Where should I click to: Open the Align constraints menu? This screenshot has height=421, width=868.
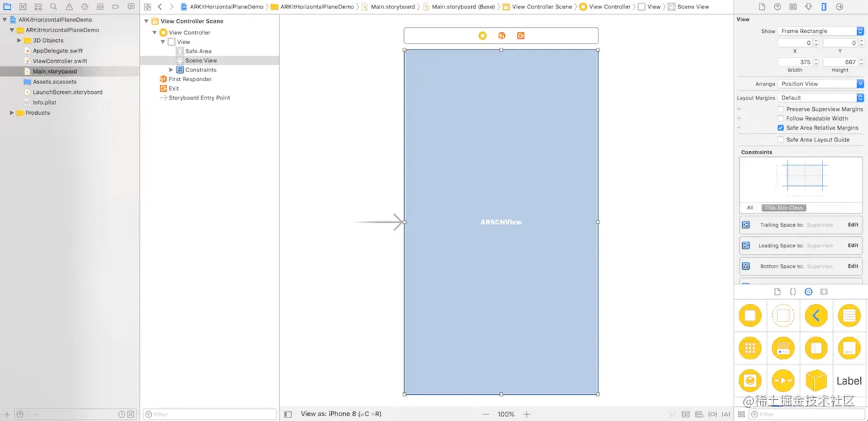pyautogui.click(x=699, y=415)
